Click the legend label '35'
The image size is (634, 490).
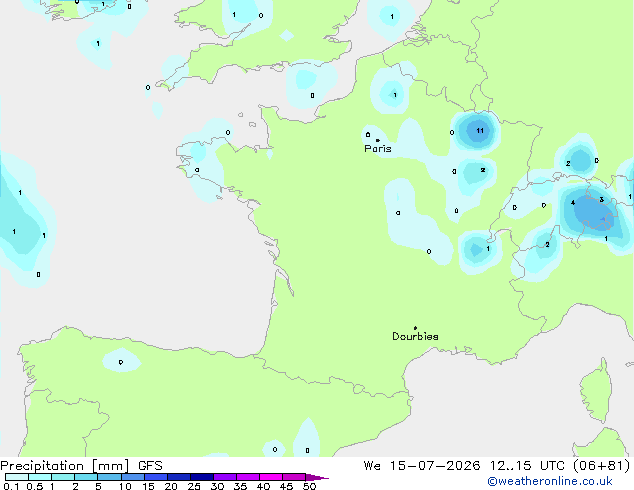point(240,486)
